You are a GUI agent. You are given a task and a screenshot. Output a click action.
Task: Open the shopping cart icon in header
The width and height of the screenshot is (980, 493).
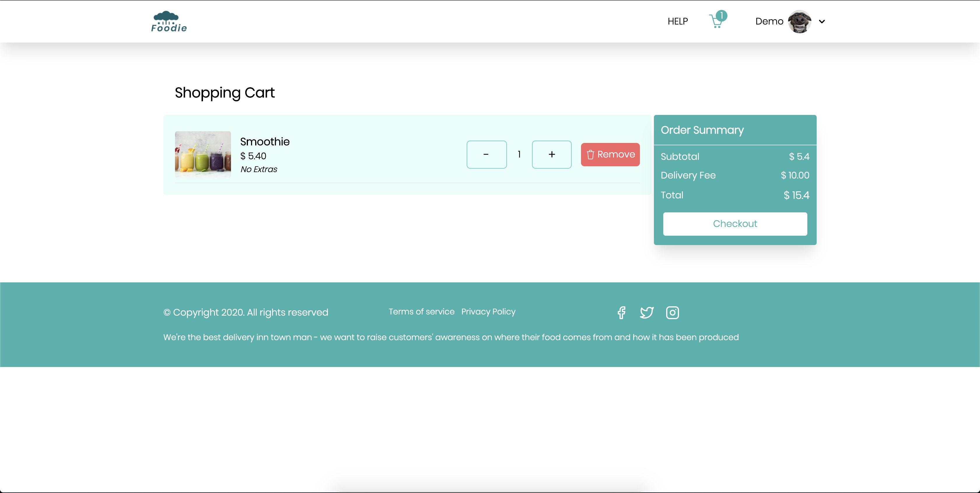[716, 22]
